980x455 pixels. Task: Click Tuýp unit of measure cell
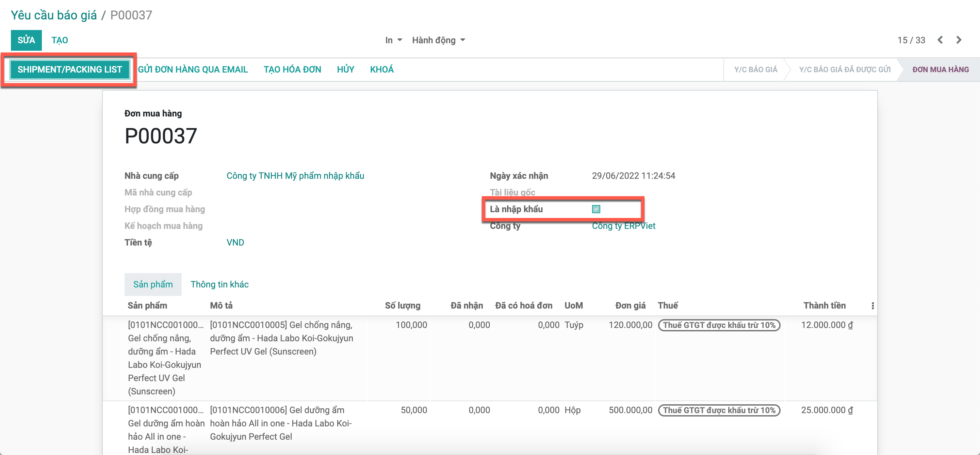[574, 325]
